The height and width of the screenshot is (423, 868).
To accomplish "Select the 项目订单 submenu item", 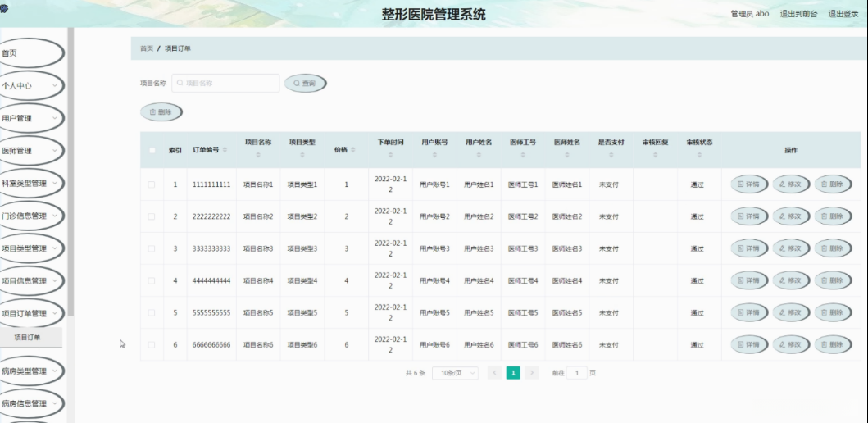I will 27,337.
